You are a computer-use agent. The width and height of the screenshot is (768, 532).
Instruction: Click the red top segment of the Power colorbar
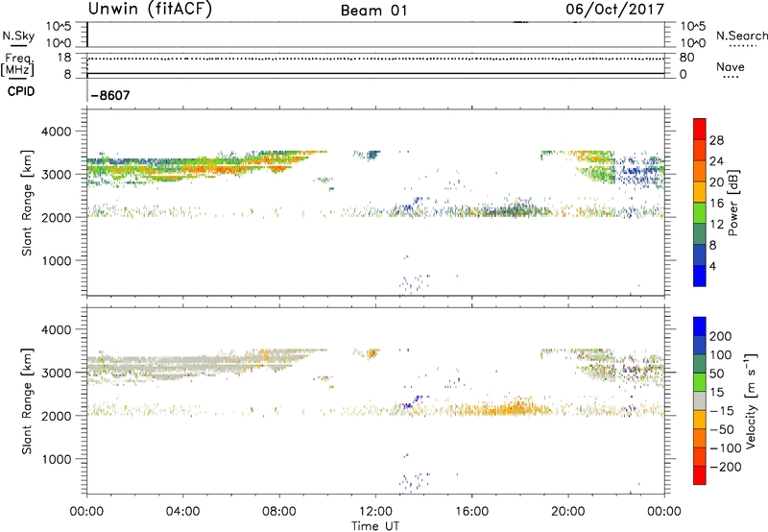700,130
